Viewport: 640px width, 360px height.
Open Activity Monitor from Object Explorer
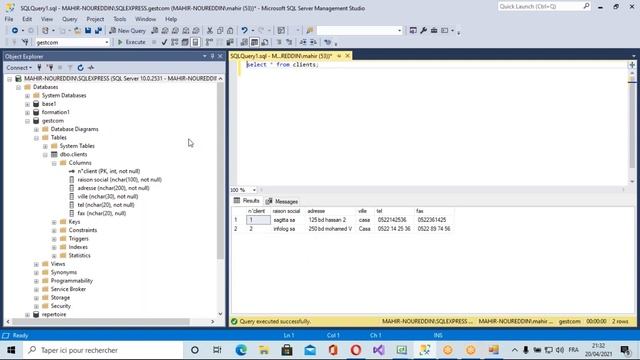[91, 68]
